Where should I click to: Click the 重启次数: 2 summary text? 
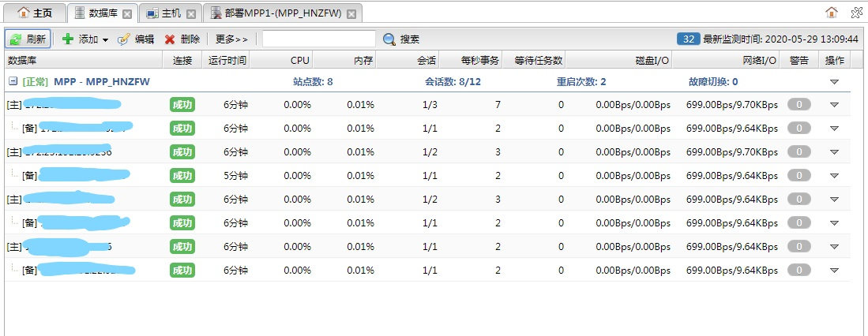581,82
